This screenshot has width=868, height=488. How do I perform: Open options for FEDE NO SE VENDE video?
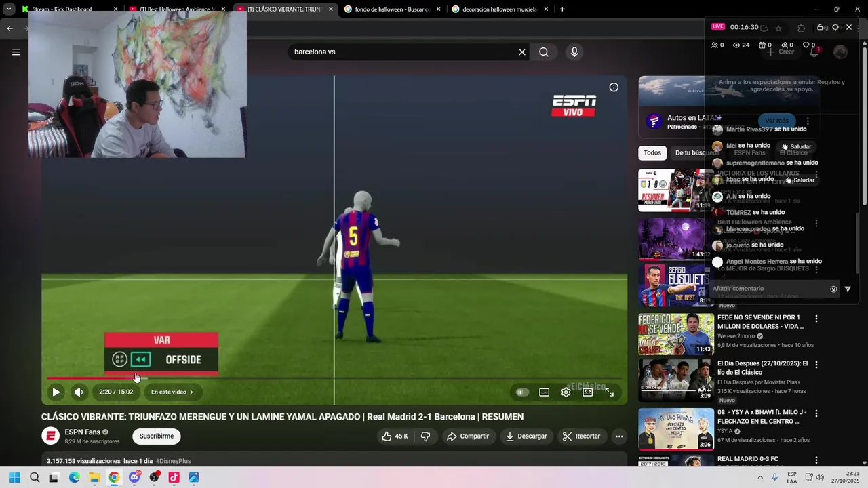pos(816,319)
